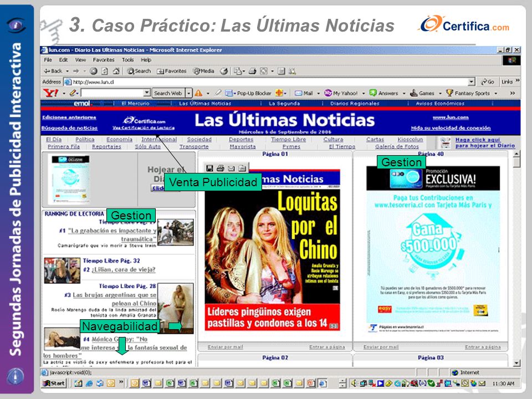Print the page using IE printer icon
532x399 pixels.
click(252, 71)
